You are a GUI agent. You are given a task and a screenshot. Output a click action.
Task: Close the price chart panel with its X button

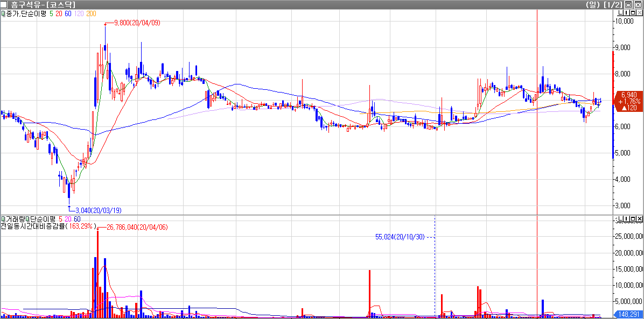(x=640, y=13)
